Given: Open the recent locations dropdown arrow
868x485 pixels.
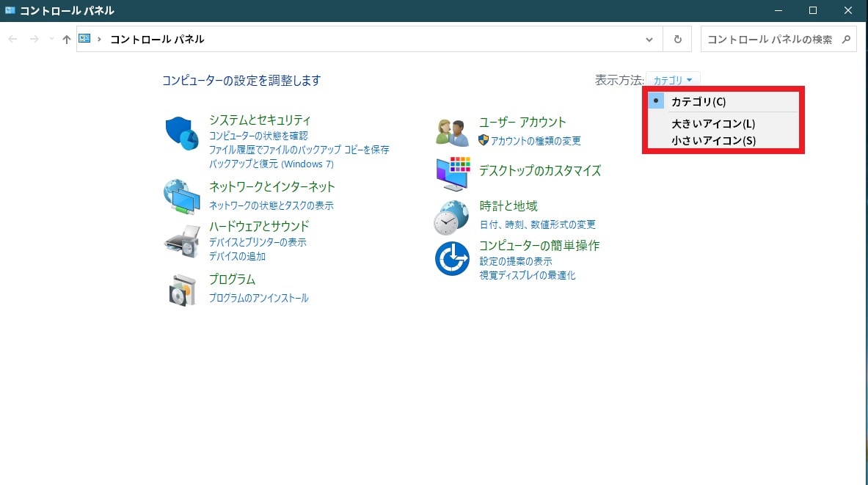Looking at the screenshot, I should [x=51, y=40].
